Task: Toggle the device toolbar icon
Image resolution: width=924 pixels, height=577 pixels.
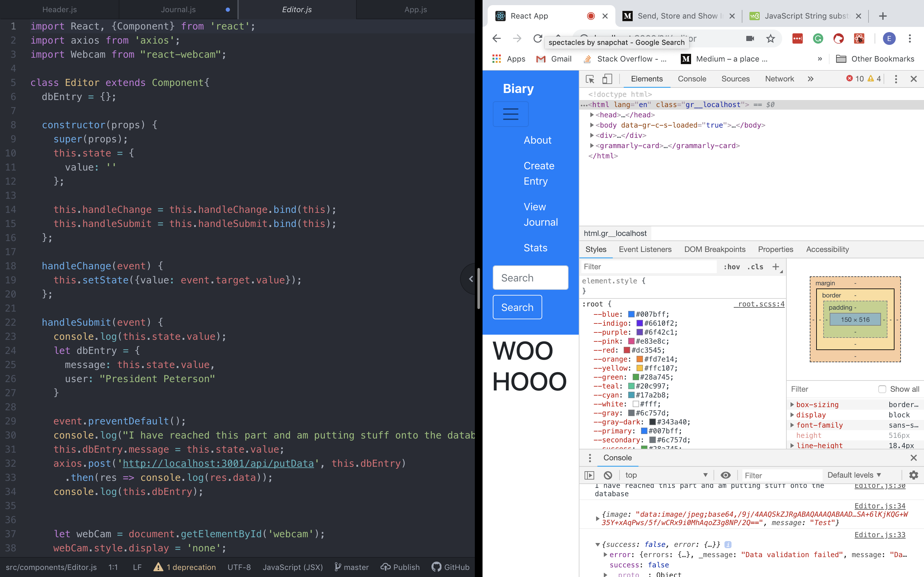Action: pos(607,79)
